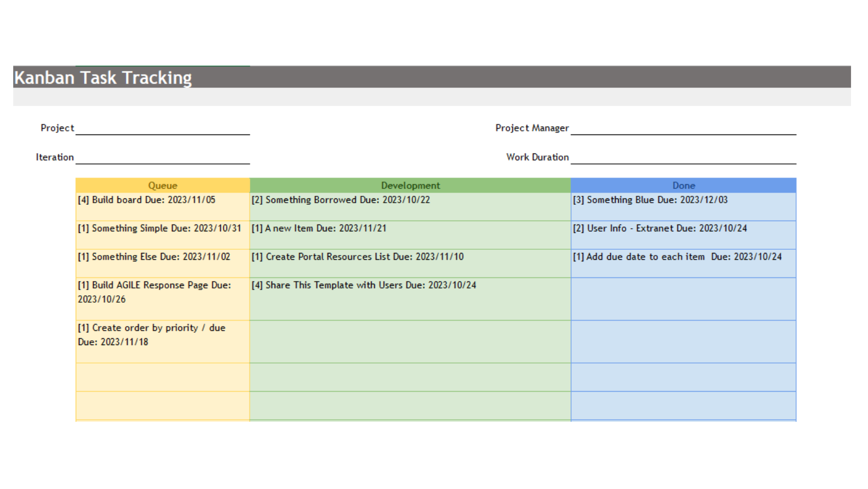Select the Something Simple task card

coord(159,228)
